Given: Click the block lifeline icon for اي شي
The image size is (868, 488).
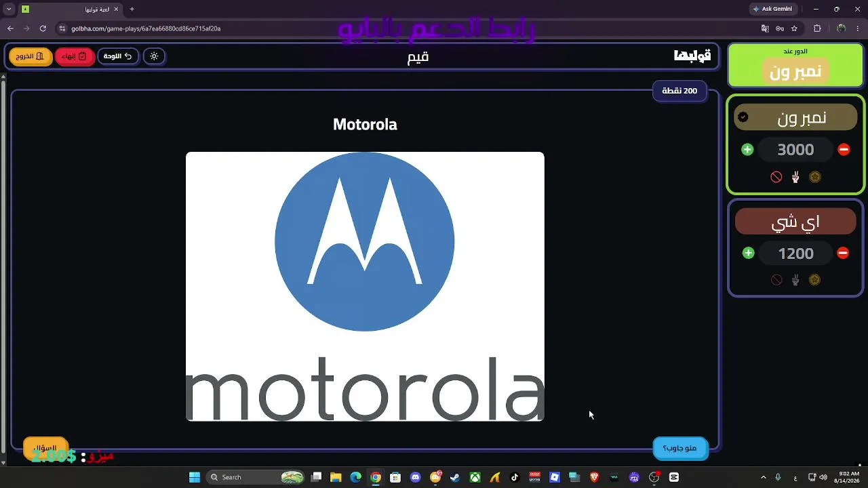Looking at the screenshot, I should (x=776, y=280).
